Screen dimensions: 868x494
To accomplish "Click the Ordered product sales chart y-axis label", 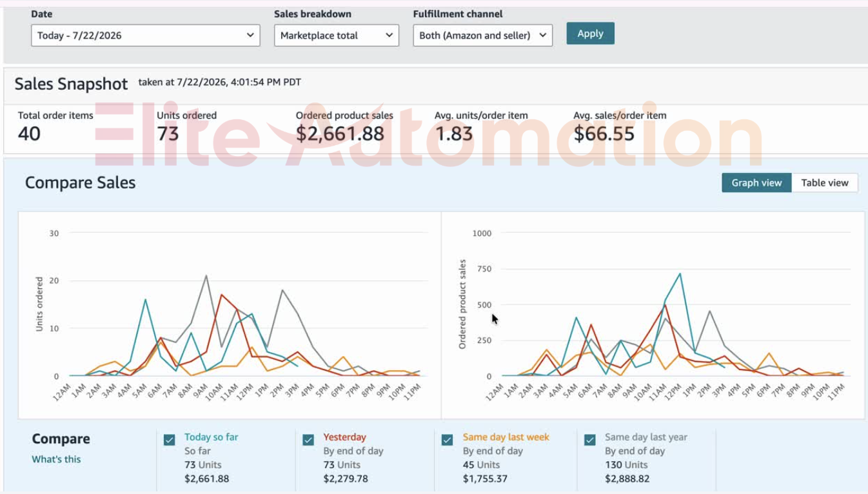I will (x=462, y=304).
